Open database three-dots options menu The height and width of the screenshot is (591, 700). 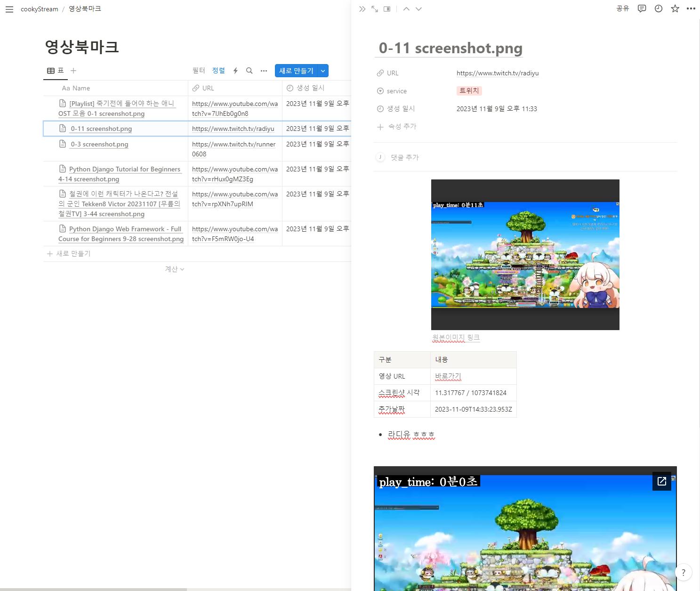[264, 71]
